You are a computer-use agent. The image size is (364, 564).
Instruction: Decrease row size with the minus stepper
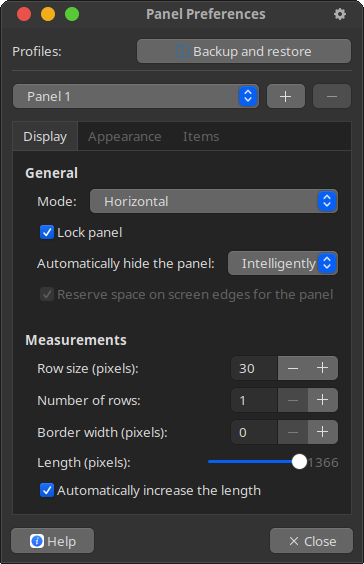click(293, 368)
